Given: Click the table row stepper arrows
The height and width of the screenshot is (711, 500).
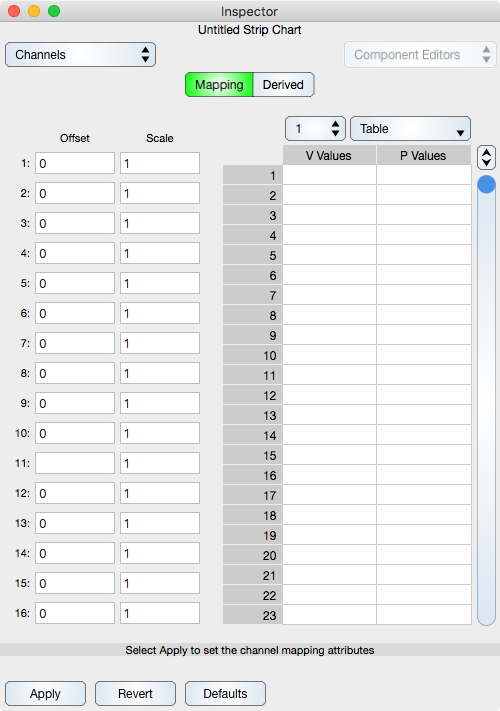Looking at the screenshot, I should pyautogui.click(x=486, y=158).
